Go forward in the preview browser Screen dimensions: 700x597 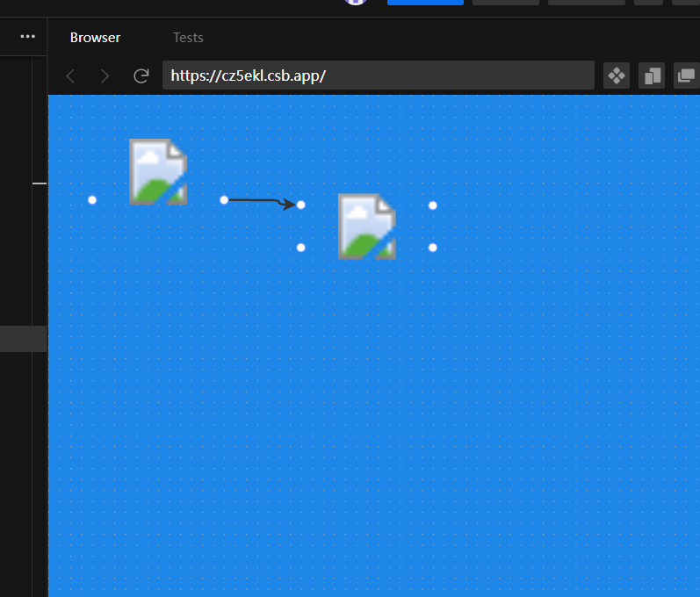pos(105,76)
